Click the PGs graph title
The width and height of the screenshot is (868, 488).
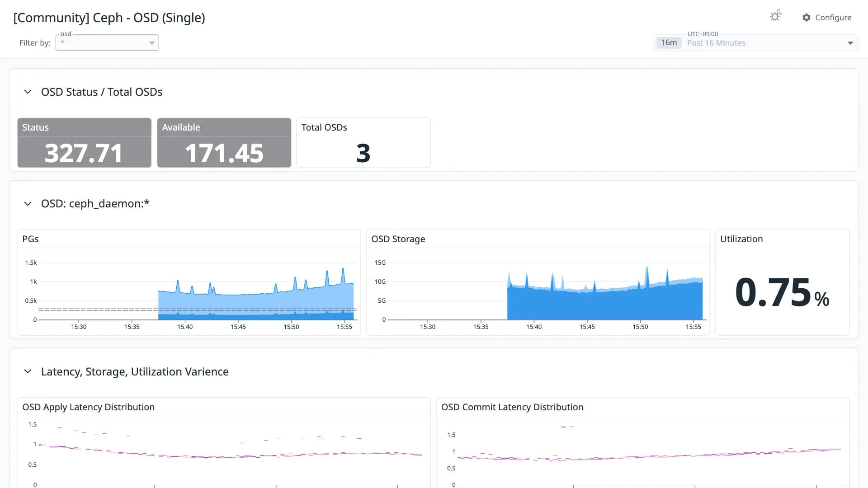30,239
